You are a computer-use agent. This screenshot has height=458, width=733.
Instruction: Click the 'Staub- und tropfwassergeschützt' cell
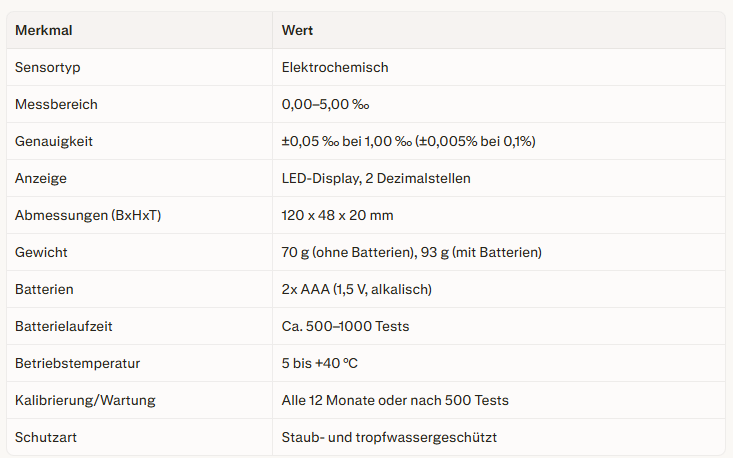[x=389, y=438]
